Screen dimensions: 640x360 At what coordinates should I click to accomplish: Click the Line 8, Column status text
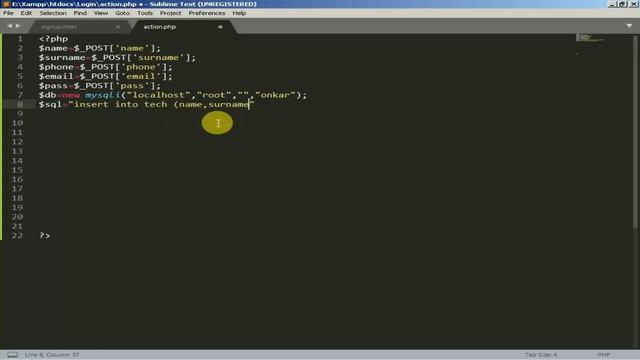pyautogui.click(x=52, y=355)
